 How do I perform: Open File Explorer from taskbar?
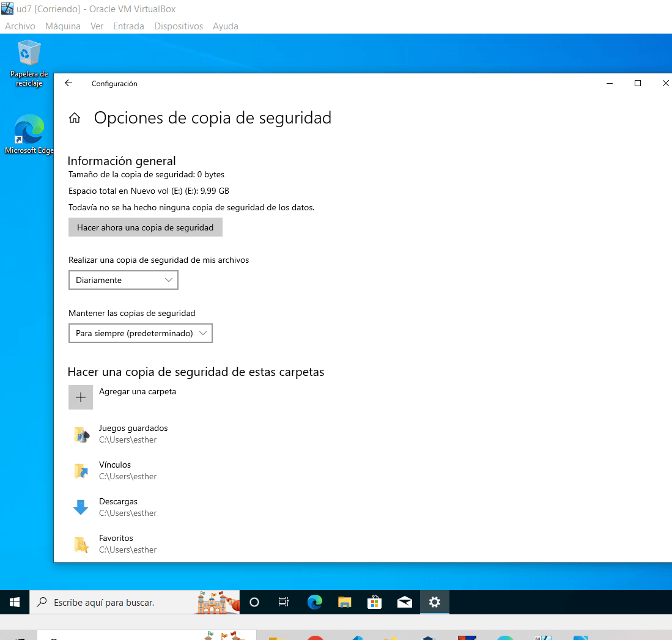(x=345, y=602)
